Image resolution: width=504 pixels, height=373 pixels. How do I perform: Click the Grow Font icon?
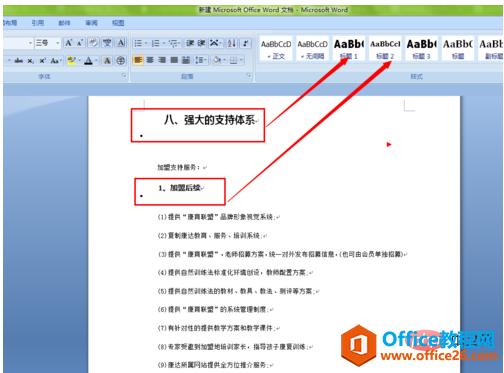[69, 43]
